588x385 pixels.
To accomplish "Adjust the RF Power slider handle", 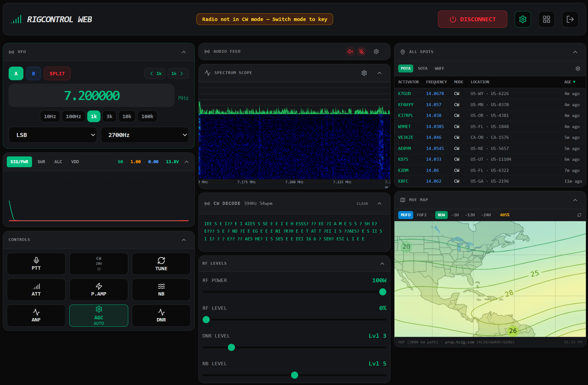I will [383, 292].
